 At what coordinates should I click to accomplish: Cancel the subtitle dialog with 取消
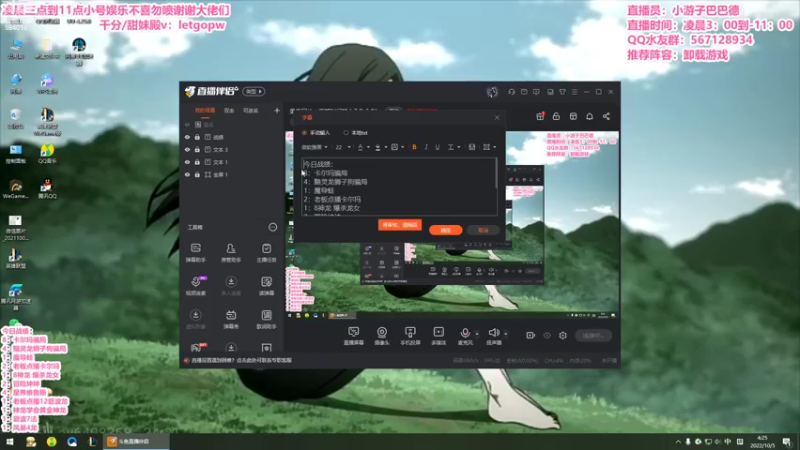pos(483,230)
